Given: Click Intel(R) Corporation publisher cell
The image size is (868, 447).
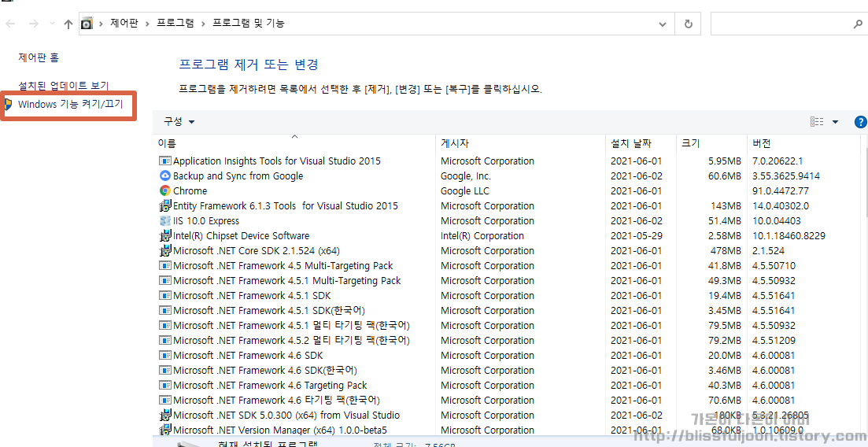Looking at the screenshot, I should point(482,236).
